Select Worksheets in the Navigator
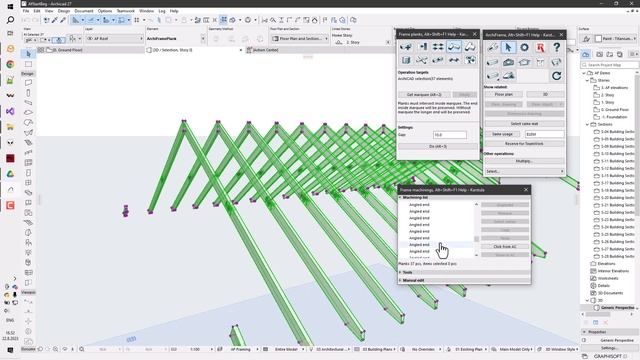Screen dimensions: 640x360 tap(607, 278)
